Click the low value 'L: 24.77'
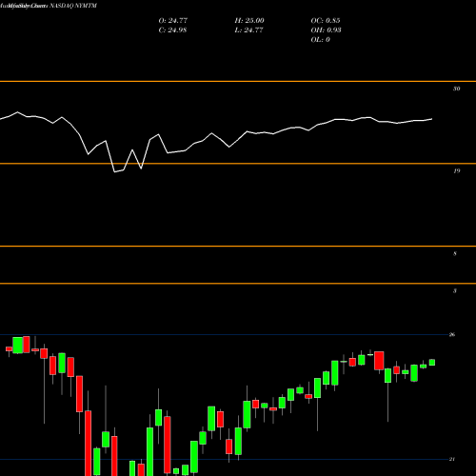476x476 pixels. (x=248, y=30)
